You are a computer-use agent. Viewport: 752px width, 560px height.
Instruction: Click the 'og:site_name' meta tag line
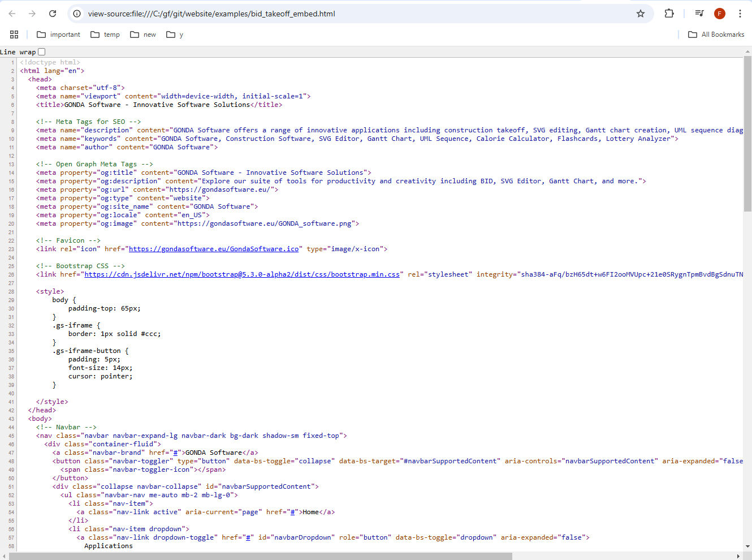[x=147, y=206]
